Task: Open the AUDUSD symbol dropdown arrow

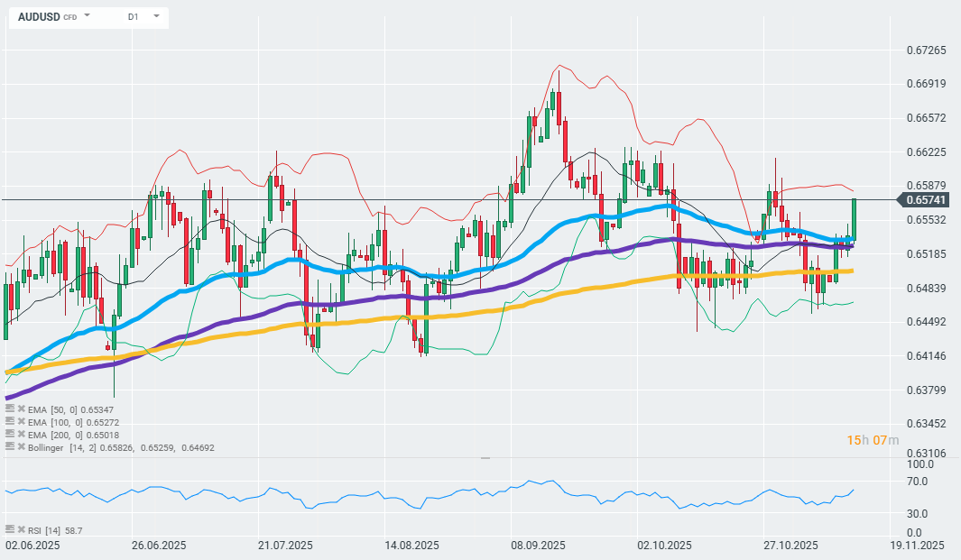Action: point(87,16)
